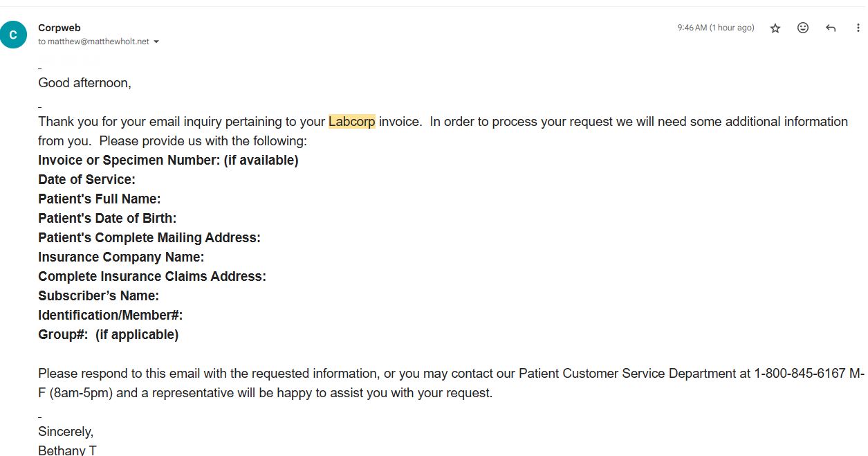Screen dimensions: 868x456
Task: Open the three-dot More options menu
Action: 858,28
